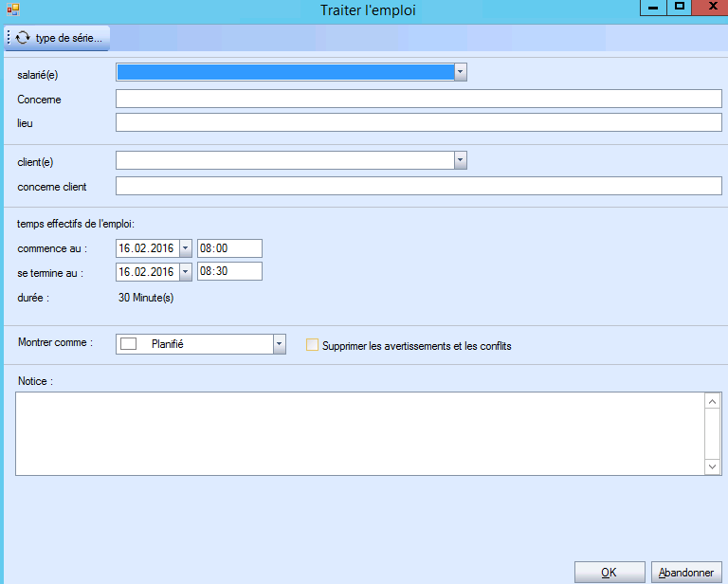The image size is (728, 584).
Task: Click the toolbar drag grip handle
Action: [x=9, y=38]
